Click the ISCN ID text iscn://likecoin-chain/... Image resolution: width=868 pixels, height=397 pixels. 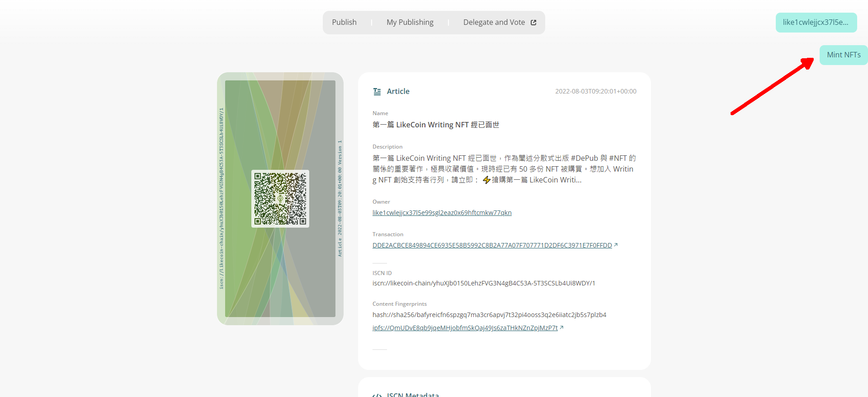point(484,283)
